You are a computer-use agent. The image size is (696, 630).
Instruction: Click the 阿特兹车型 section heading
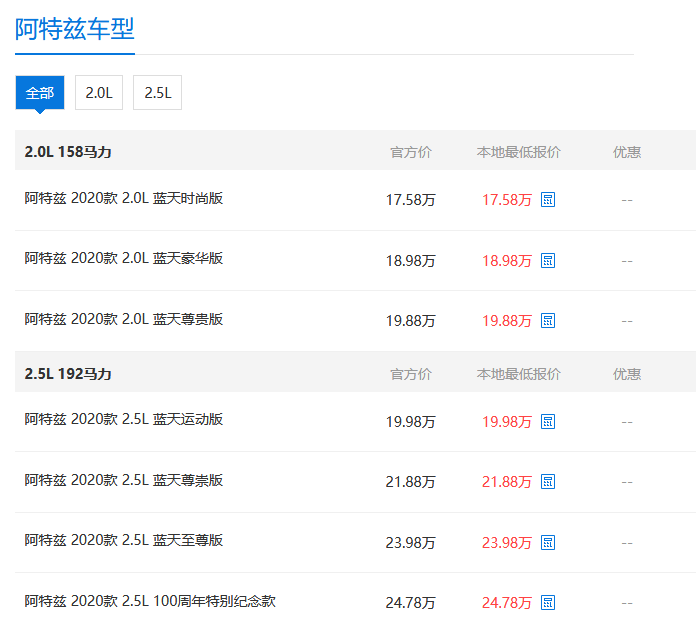(x=75, y=29)
